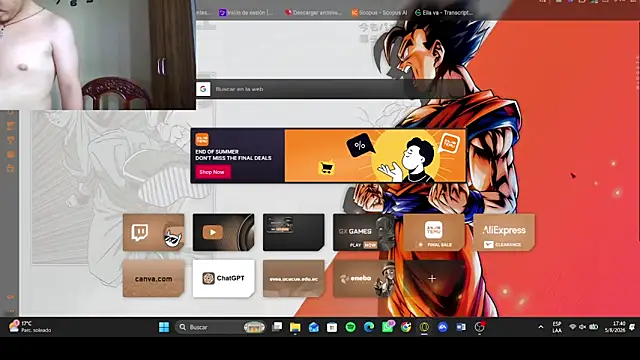Click the Temu logo in the banner
The width and height of the screenshot is (640, 360).
(x=202, y=140)
